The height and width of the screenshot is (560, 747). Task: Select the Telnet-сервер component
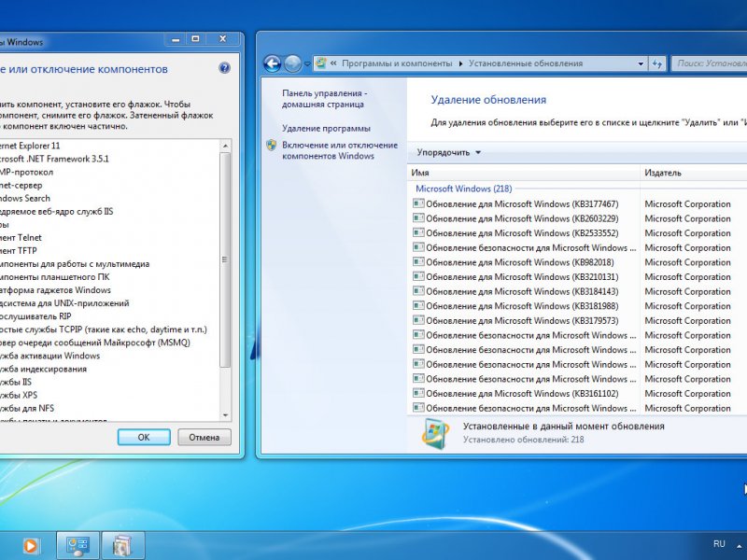coord(21,185)
